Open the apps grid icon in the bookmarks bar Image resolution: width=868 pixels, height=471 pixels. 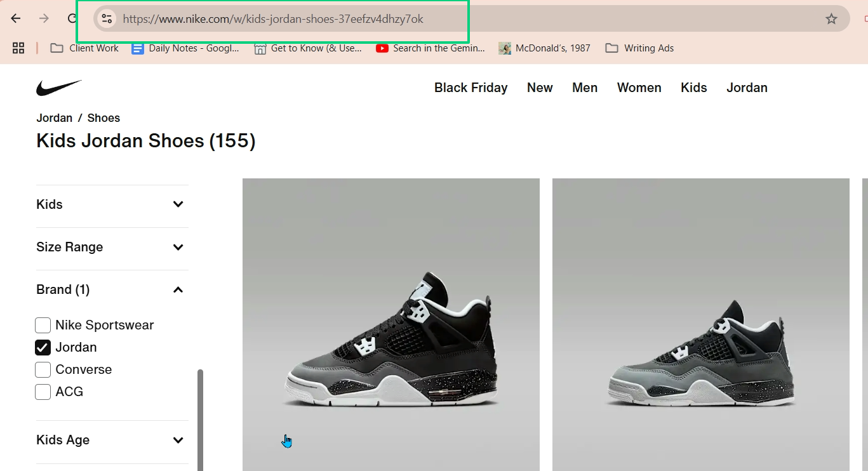tap(18, 48)
